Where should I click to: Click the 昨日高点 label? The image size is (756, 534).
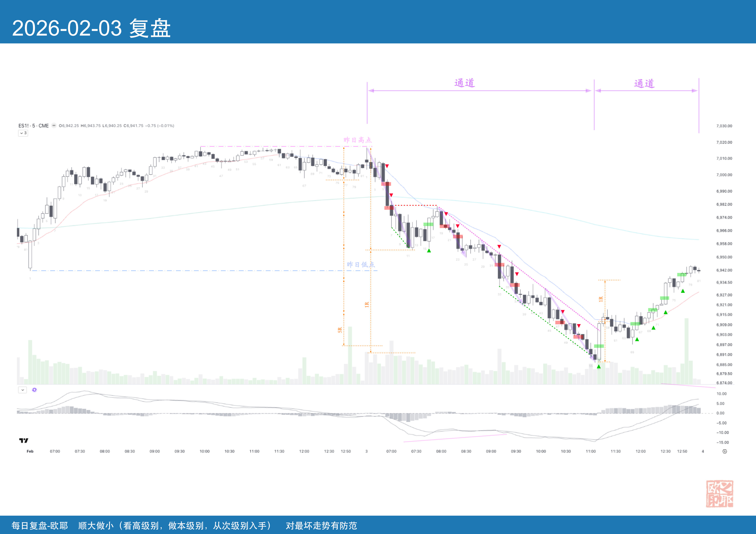click(x=357, y=140)
